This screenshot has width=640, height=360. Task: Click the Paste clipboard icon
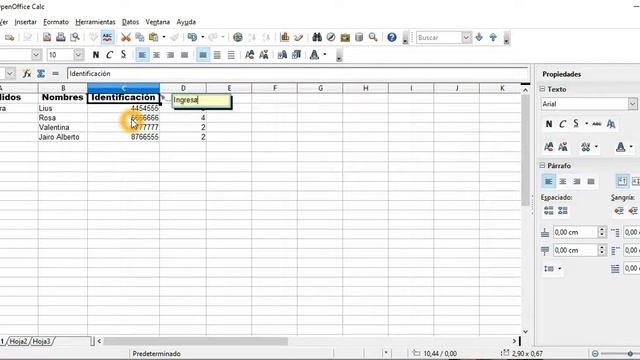coord(153,38)
